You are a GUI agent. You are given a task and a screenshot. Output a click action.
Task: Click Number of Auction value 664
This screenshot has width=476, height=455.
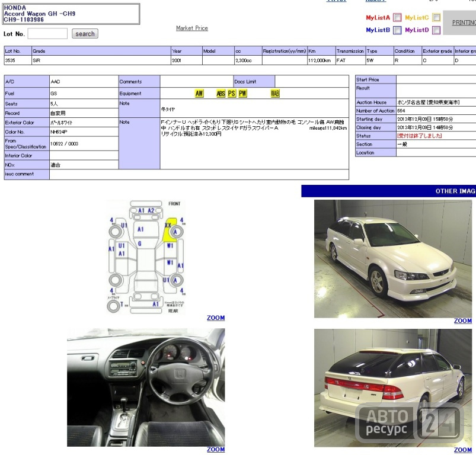[x=401, y=111]
